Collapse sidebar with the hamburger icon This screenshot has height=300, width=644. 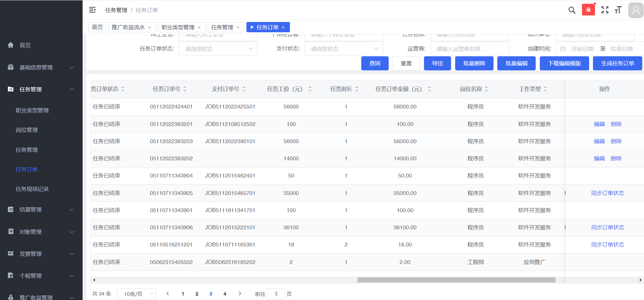(x=92, y=10)
